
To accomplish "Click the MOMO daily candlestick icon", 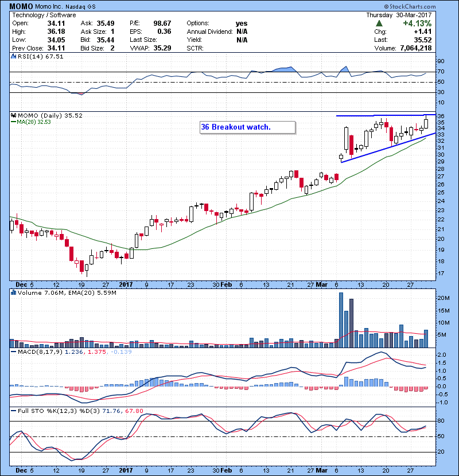I will (13, 115).
